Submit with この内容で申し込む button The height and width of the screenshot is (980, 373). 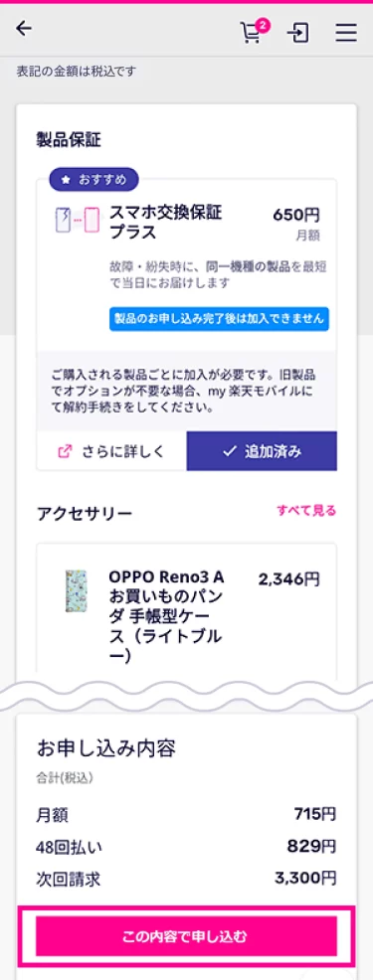(x=187, y=935)
